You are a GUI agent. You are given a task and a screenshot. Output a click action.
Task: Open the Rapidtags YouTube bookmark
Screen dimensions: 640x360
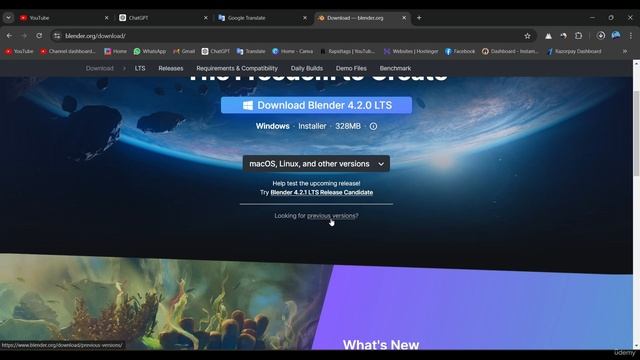tap(347, 51)
